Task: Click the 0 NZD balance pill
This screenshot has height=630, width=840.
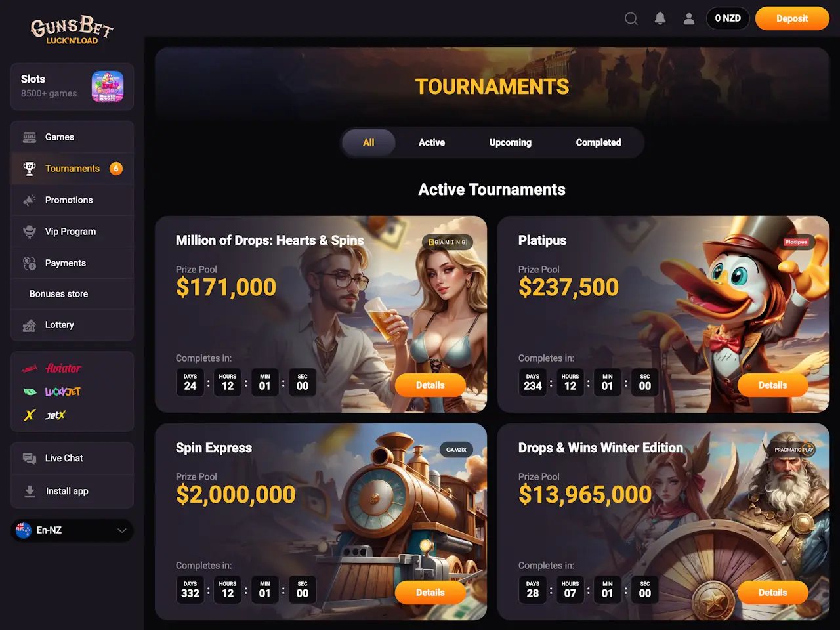Action: pyautogui.click(x=728, y=18)
